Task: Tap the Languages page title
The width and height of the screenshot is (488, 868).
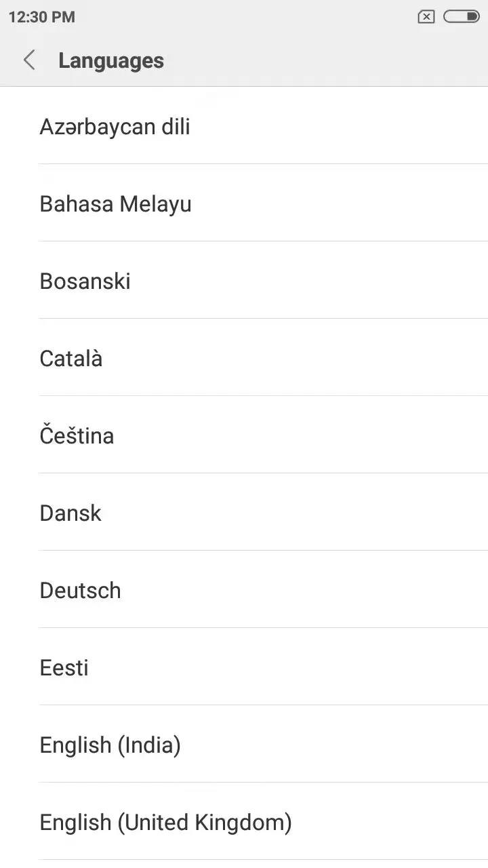Action: [111, 60]
